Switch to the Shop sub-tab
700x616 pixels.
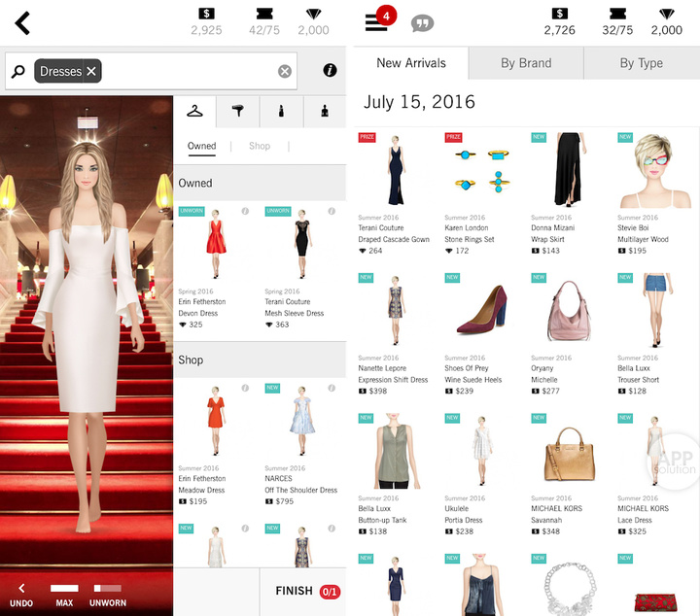260,146
